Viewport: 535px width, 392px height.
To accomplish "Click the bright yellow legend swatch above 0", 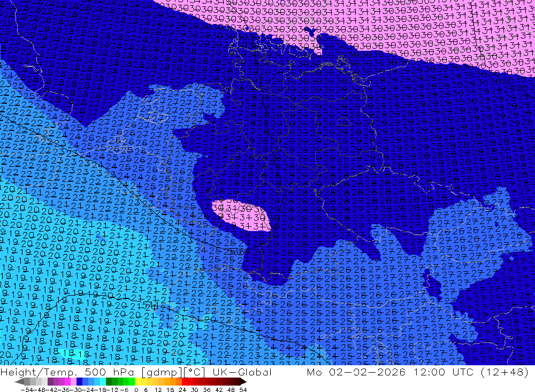I will [137, 382].
